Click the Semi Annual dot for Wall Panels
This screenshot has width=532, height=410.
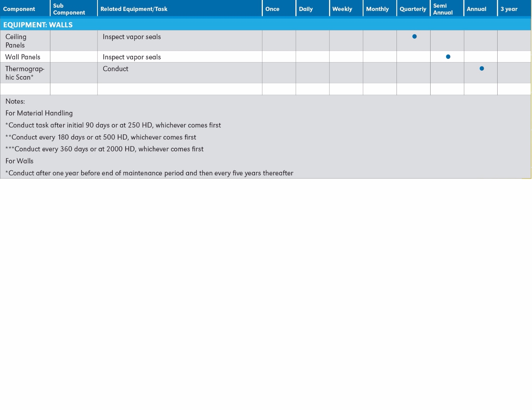pos(448,57)
